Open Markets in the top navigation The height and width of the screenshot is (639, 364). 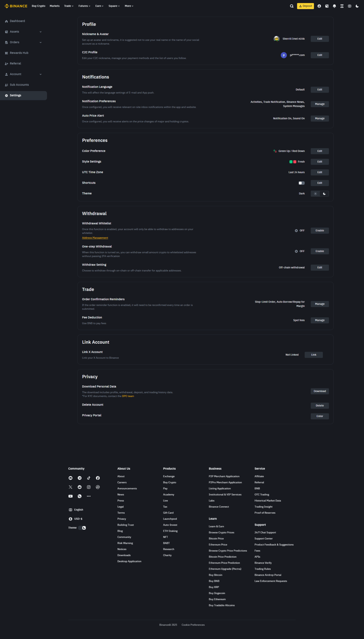(54, 6)
